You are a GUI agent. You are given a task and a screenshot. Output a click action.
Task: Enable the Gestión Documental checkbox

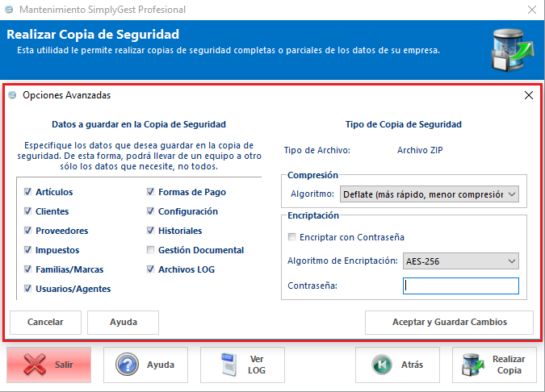[150, 250]
